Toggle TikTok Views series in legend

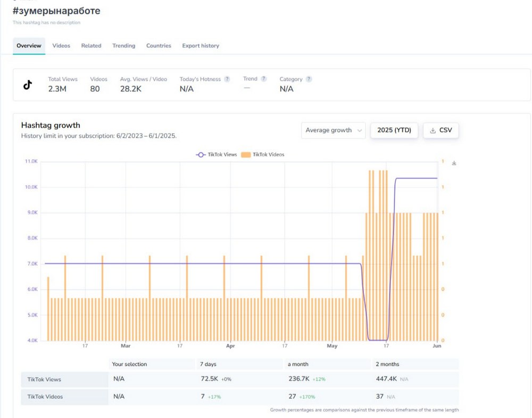[217, 154]
